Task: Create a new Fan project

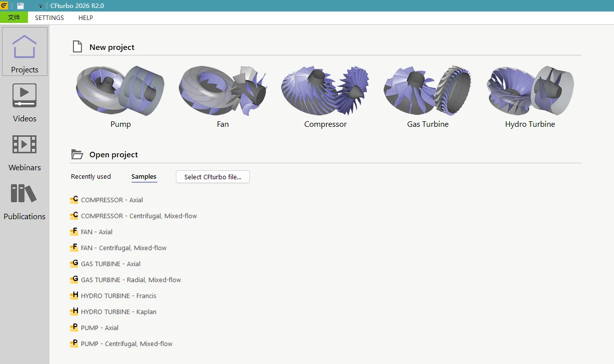Action: (x=223, y=96)
